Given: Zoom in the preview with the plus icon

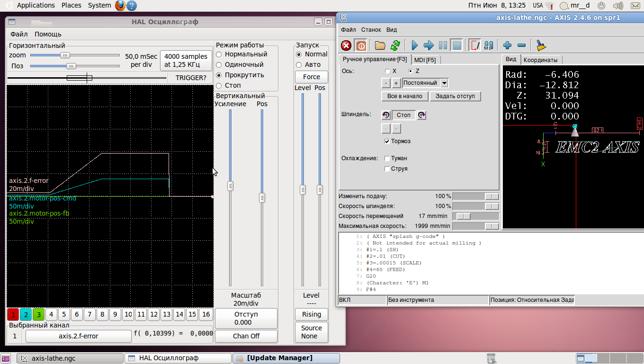Looking at the screenshot, I should 508,45.
